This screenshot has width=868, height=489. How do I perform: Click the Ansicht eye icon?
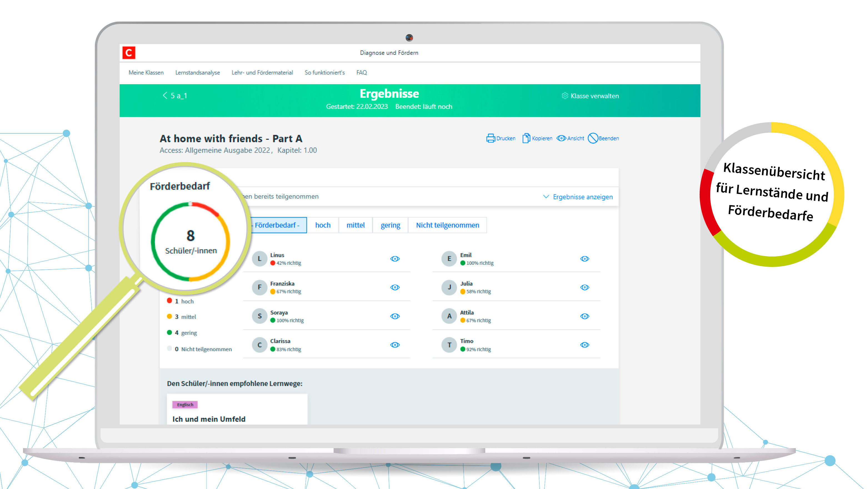(561, 139)
